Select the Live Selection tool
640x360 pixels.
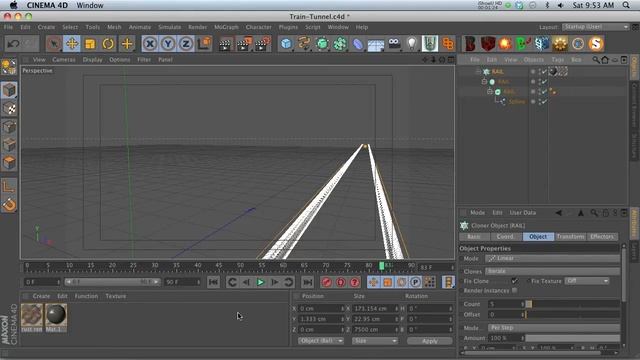(x=53, y=44)
